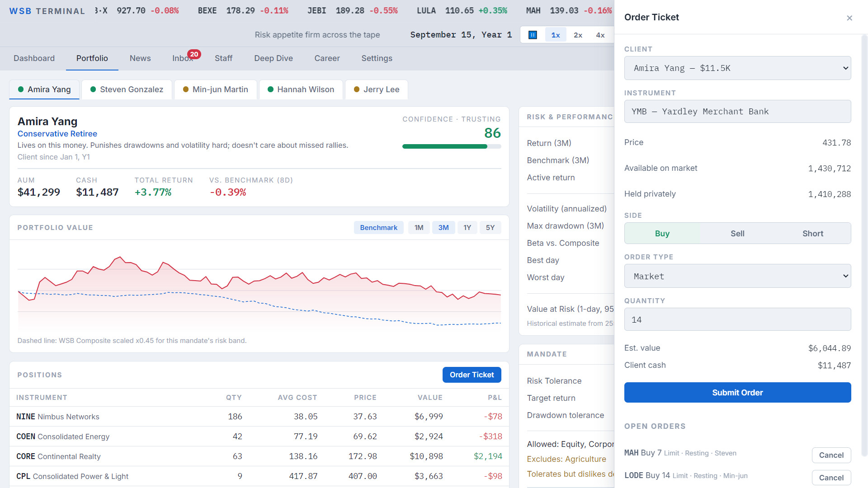Open the Order Type dropdown set to Market
Viewport: 868px width, 488px height.
coord(737,276)
